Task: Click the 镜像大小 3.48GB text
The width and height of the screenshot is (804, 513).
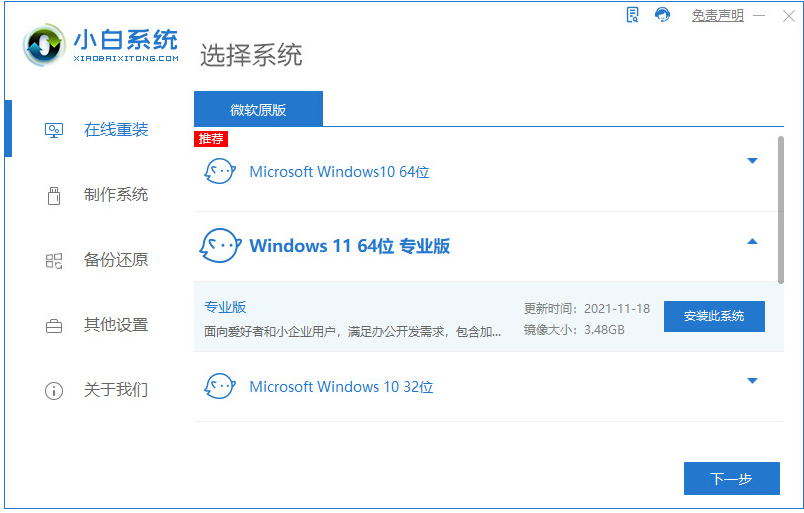Action: coord(574,330)
